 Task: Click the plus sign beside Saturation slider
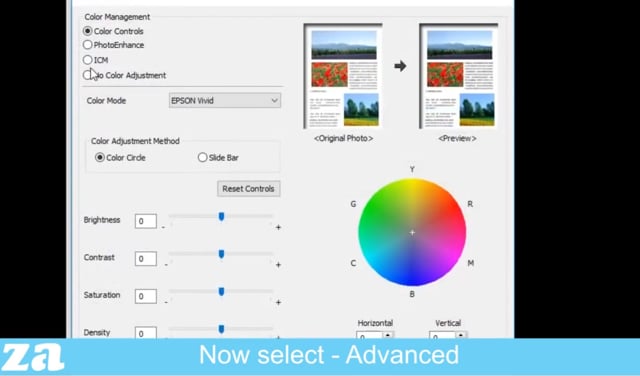coord(278,302)
